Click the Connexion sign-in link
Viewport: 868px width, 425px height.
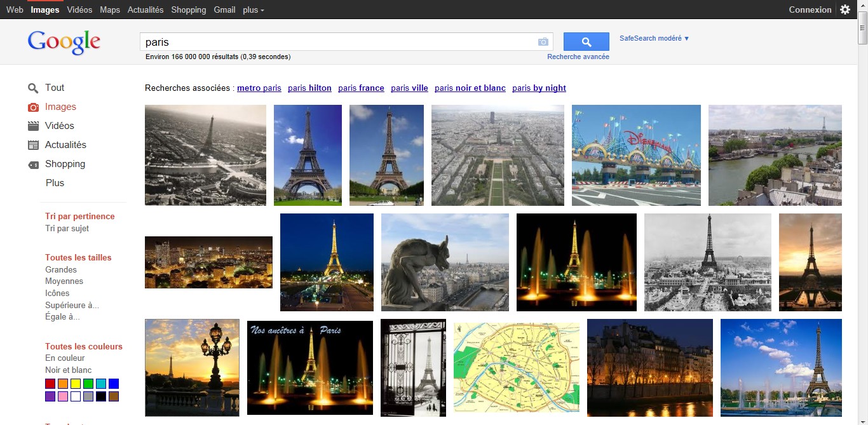810,10
